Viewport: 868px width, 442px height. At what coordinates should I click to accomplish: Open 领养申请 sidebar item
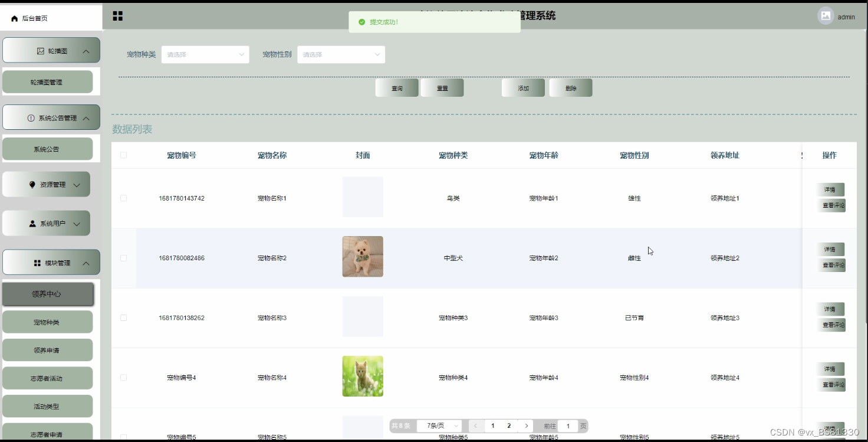(x=47, y=350)
